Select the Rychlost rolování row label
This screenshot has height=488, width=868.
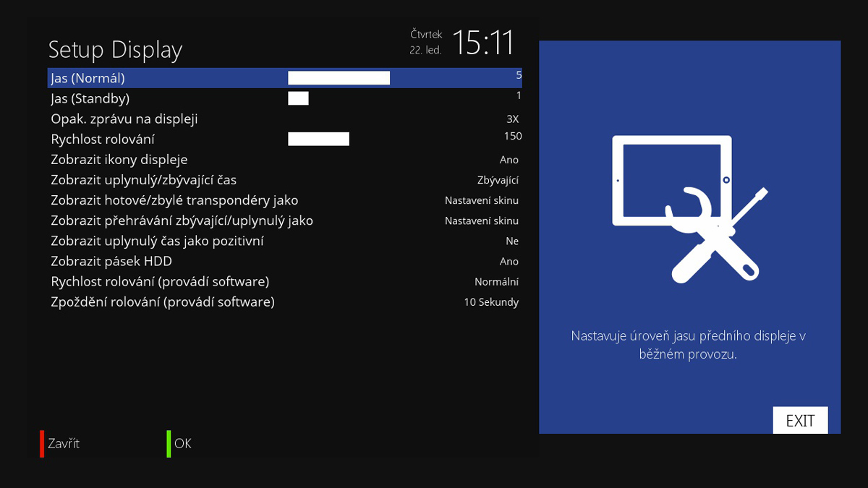[103, 140]
